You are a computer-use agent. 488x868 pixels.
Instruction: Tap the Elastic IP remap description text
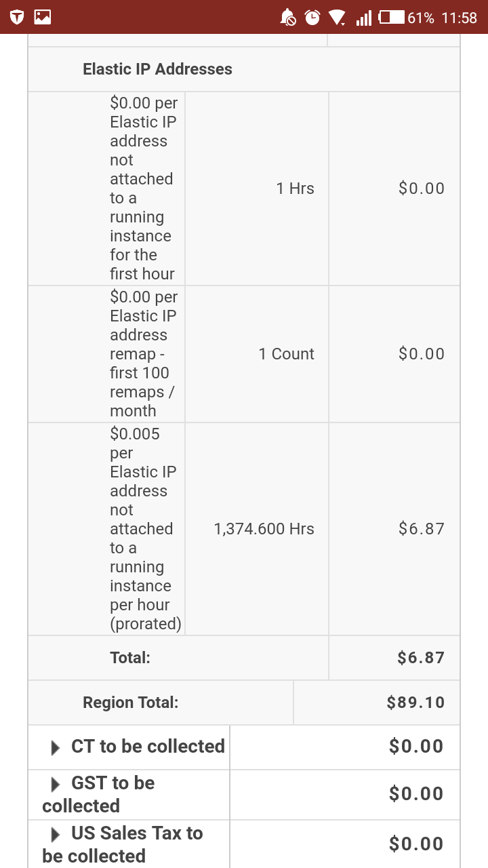(x=143, y=354)
